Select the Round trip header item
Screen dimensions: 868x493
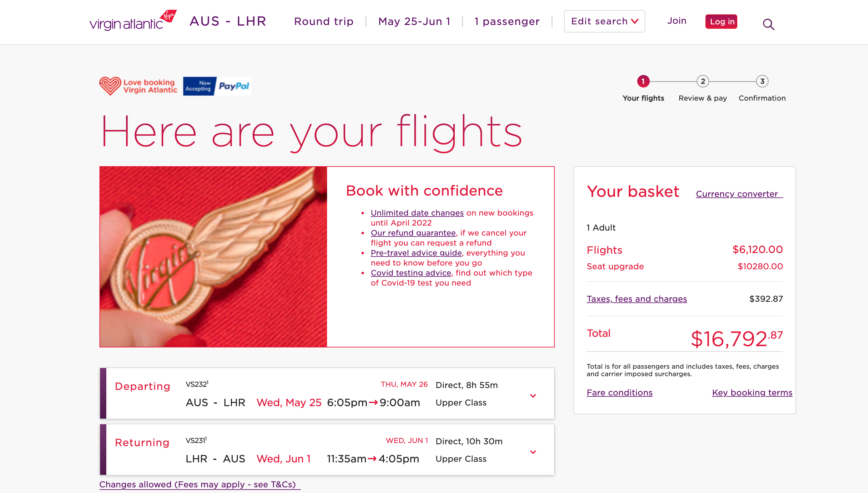pos(324,21)
